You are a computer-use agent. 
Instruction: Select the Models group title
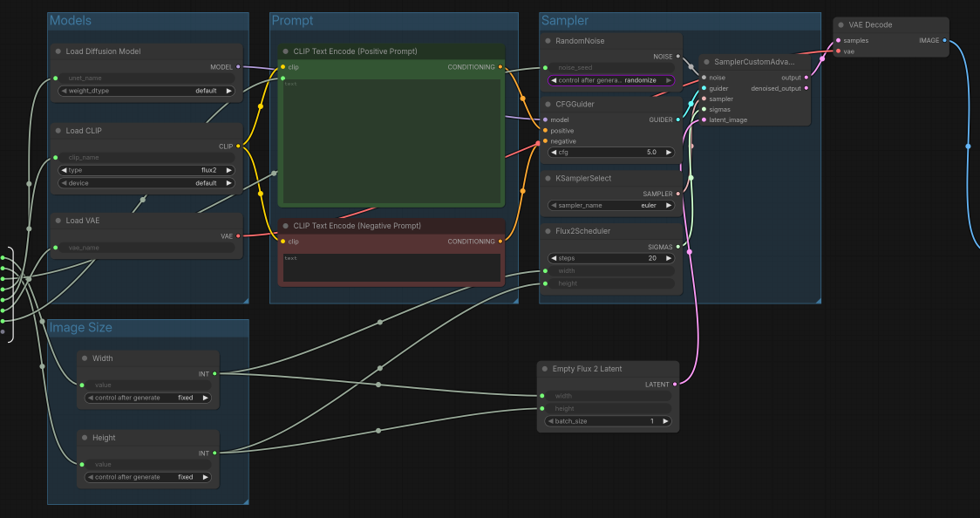[71, 21]
